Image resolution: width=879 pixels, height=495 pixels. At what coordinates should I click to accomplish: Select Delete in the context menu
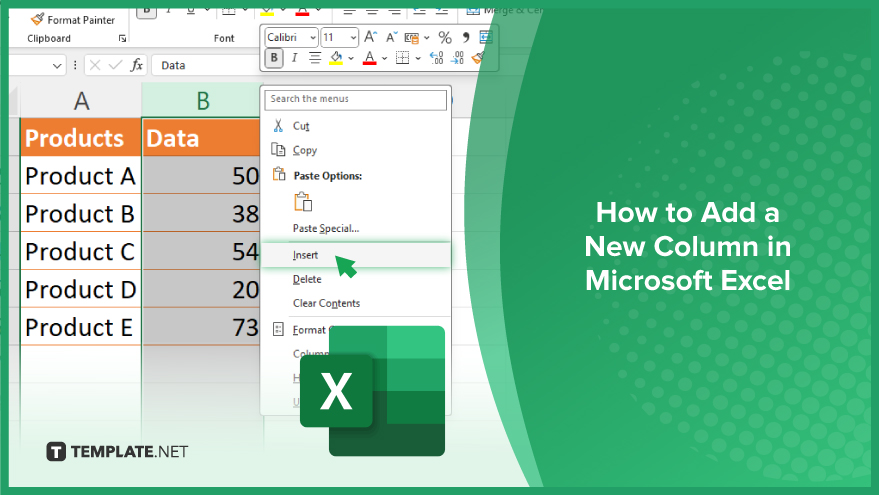tap(307, 279)
